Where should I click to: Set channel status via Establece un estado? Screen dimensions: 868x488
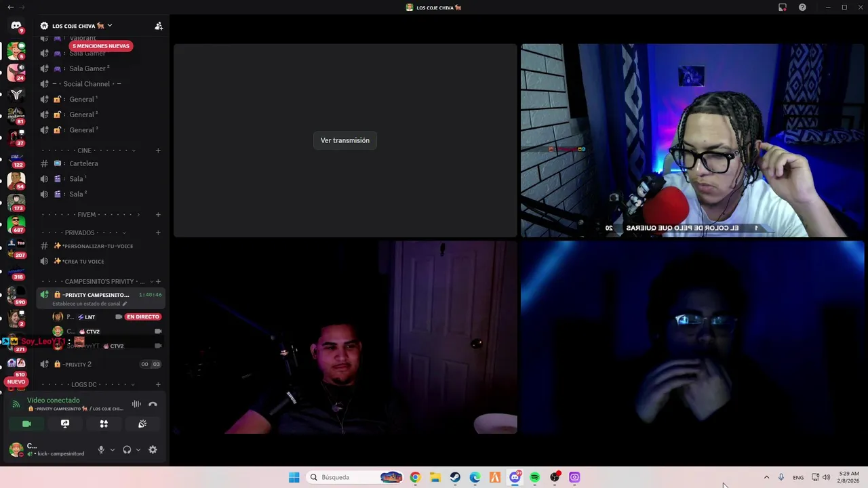[90, 304]
